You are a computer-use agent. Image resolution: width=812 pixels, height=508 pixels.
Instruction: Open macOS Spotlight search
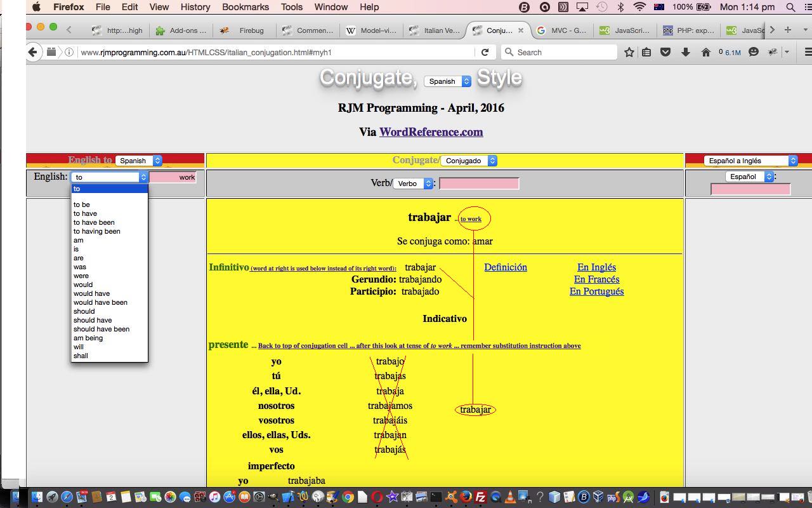[790, 7]
